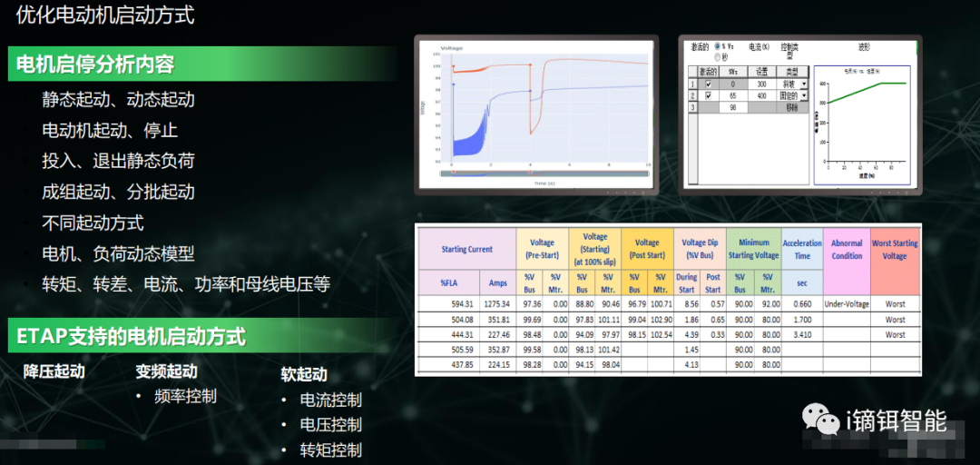Select the 秒 radio button

(719, 56)
